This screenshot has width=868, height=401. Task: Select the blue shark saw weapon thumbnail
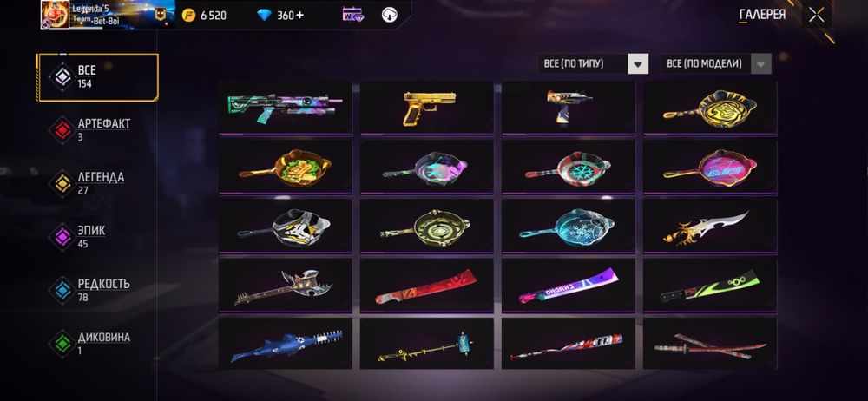[x=285, y=344]
